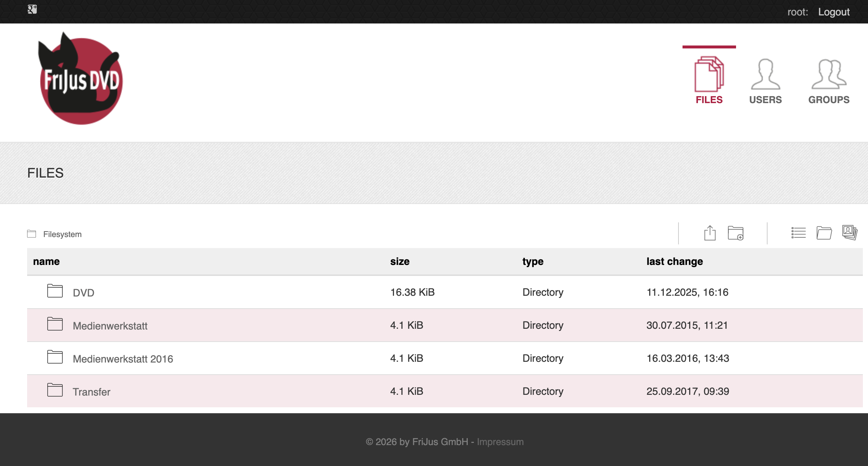Sort files by last change column
868x466 pixels.
click(674, 261)
